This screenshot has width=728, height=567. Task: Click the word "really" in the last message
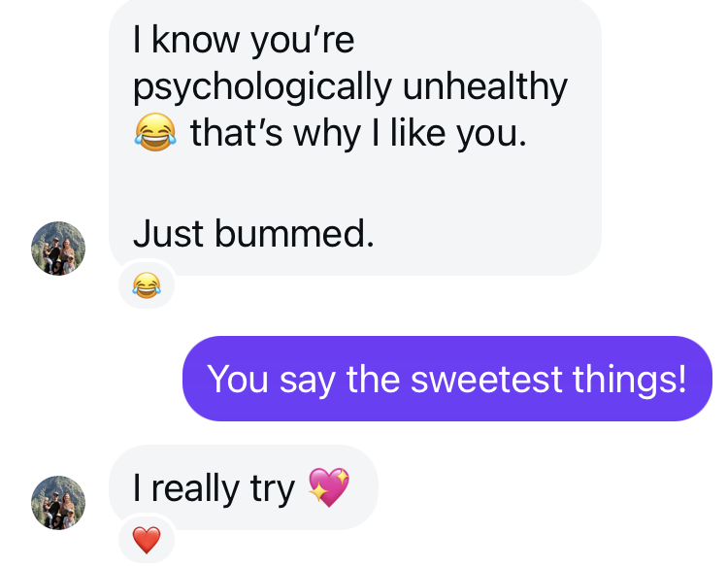[194, 488]
